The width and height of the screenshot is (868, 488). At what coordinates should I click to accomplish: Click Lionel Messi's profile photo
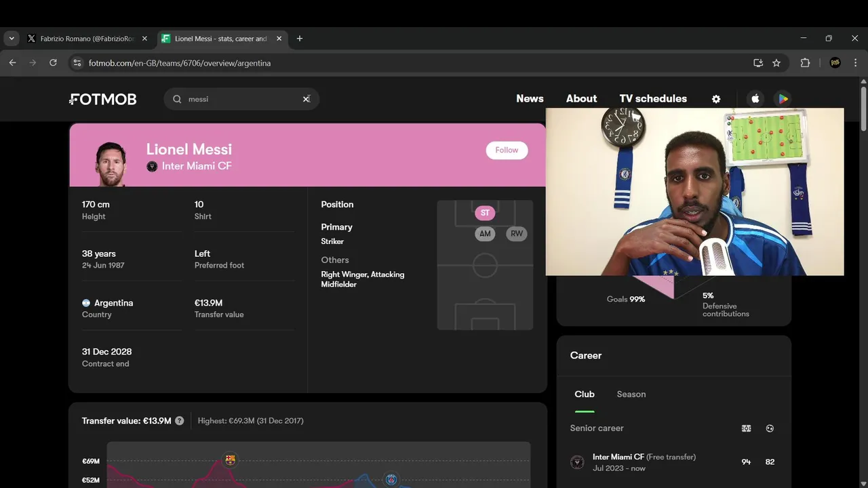[x=111, y=164]
